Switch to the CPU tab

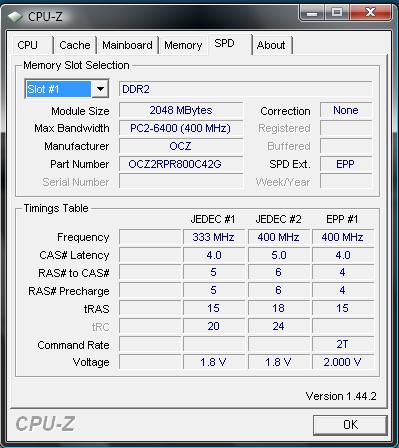[29, 45]
